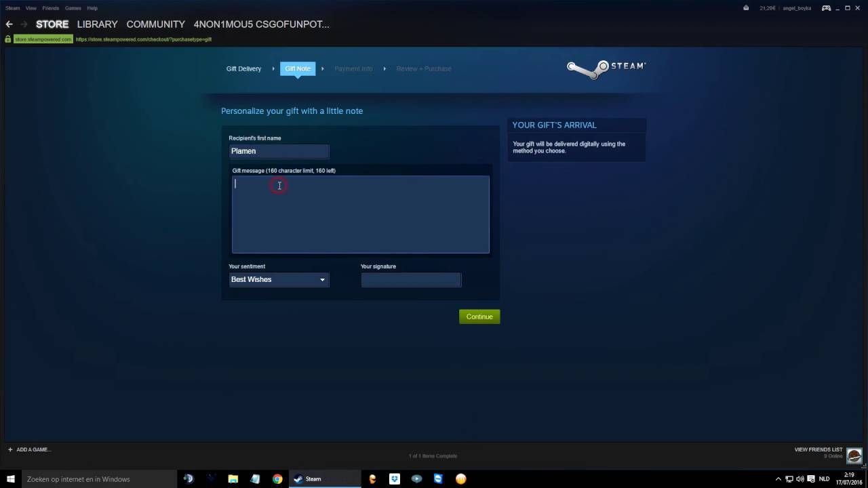Focus the Your signature field
The image size is (868, 488).
[x=411, y=279]
